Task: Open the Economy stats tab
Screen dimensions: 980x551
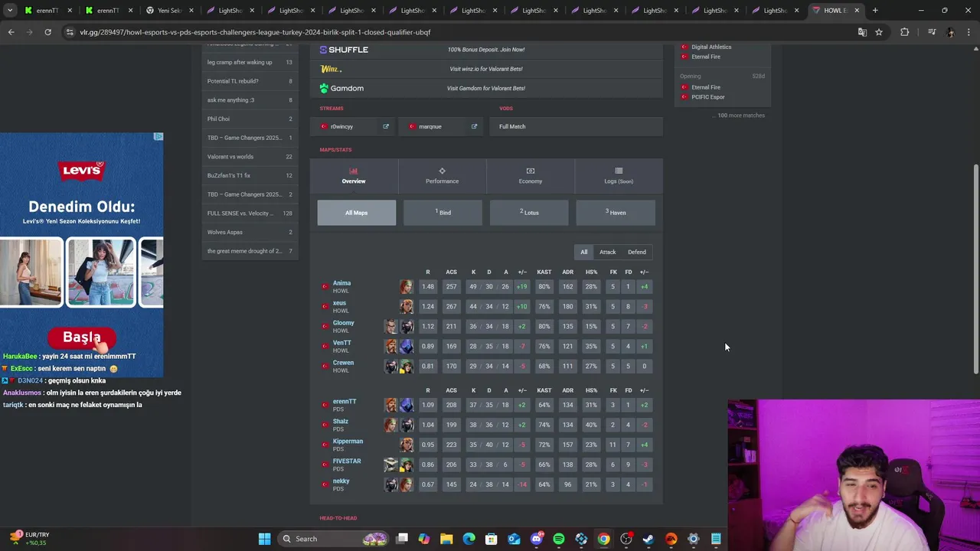Action: [530, 176]
